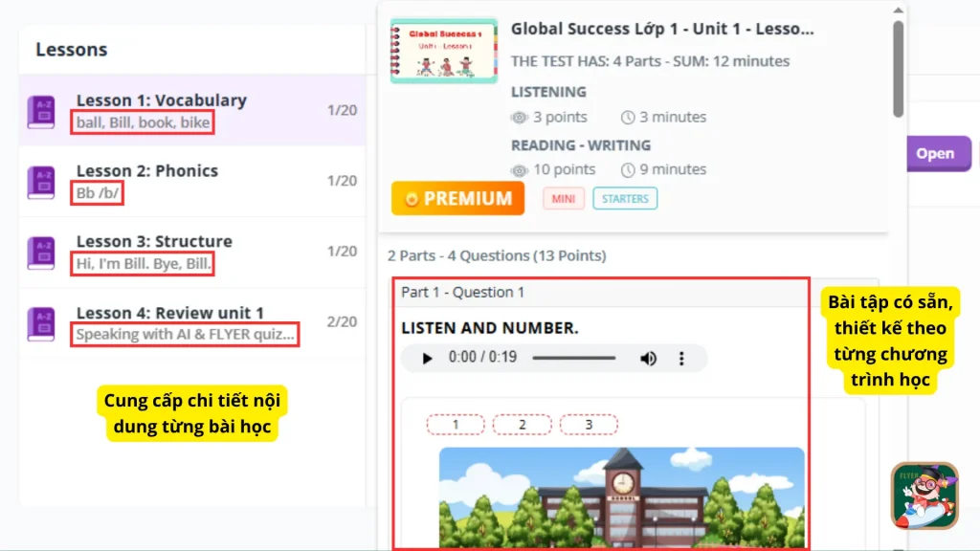The height and width of the screenshot is (551, 980).
Task: Click the Lesson 4: Review book icon
Action: [x=40, y=324]
